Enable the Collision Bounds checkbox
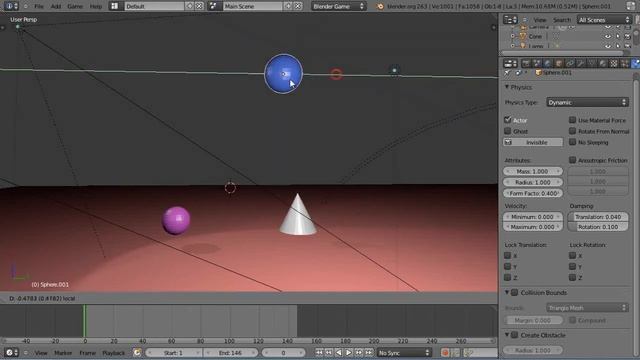This screenshot has height=360, width=640. [x=515, y=292]
